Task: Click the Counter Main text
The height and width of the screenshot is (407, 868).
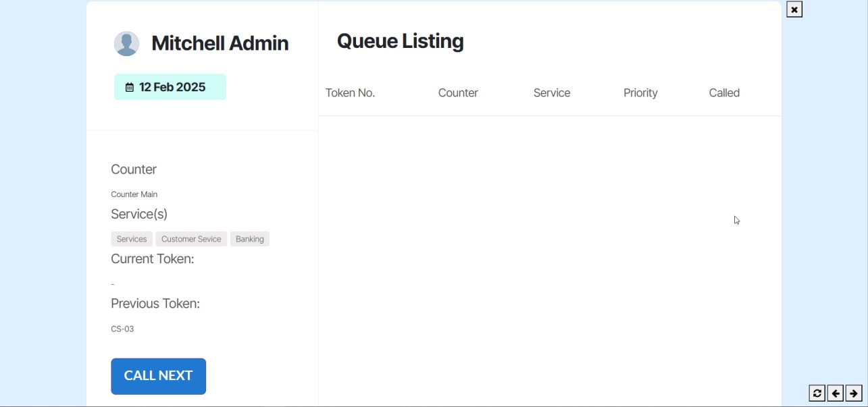Action: click(x=134, y=194)
